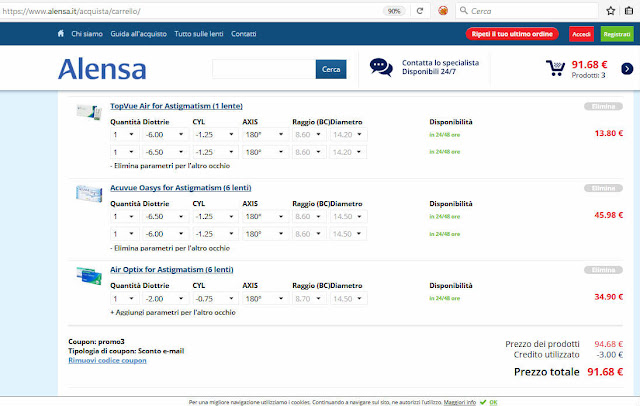Click the orange globe extension icon

click(443, 11)
